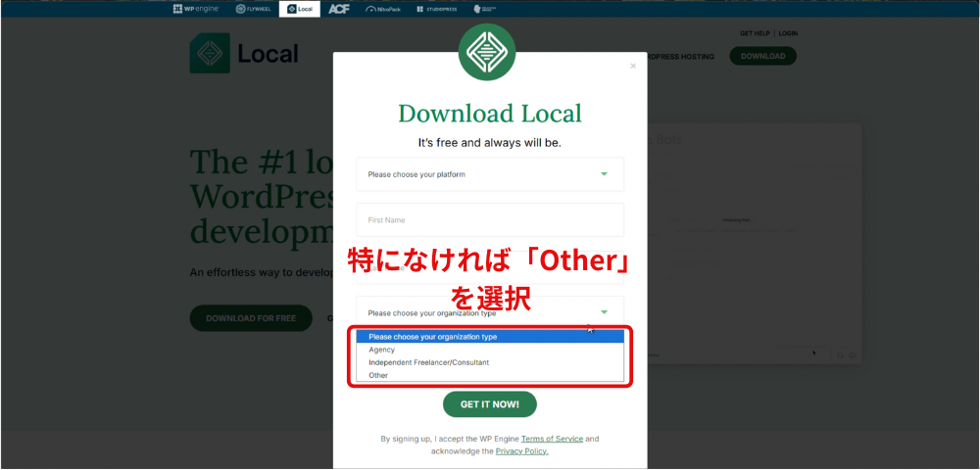Click the round Local badge atop the dialog
The image size is (980, 470).
pos(487,53)
